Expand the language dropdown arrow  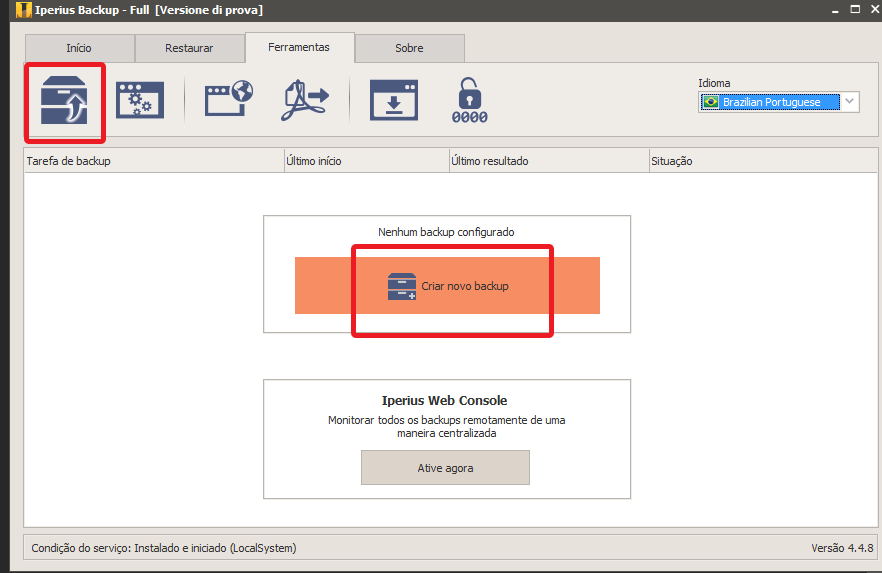pos(849,102)
